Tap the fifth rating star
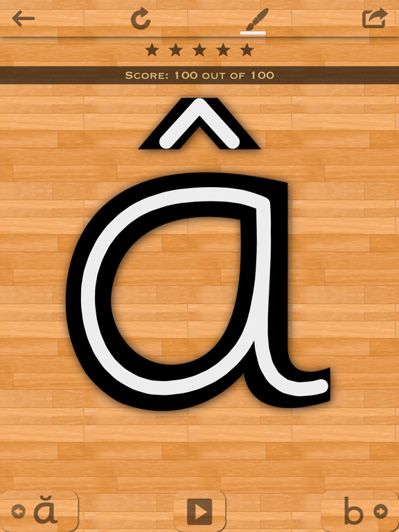399x532 pixels. [247, 50]
